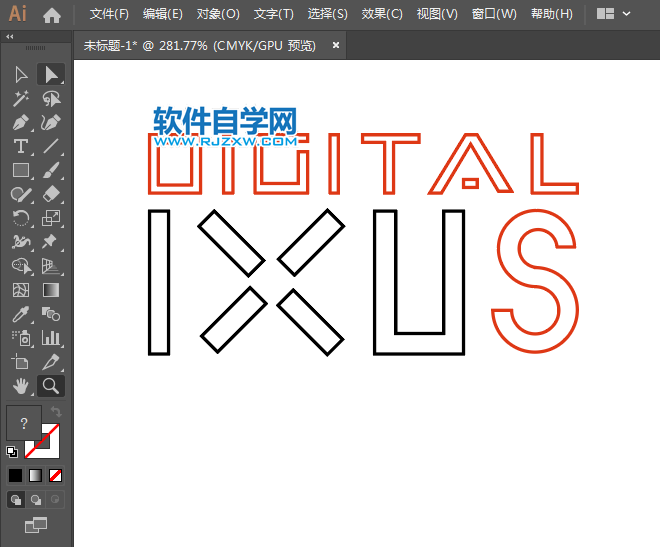Click the black letter I outline
Screen dimensions: 660x547
(159, 282)
